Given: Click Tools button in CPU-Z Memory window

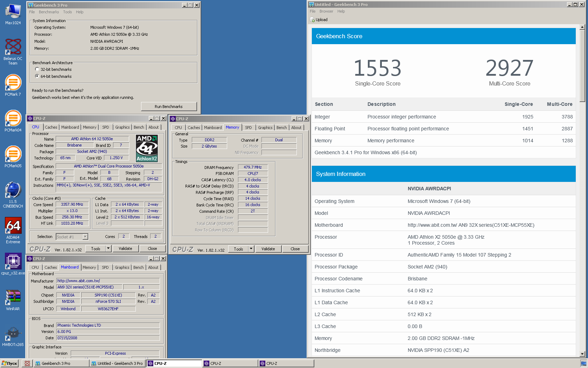Looking at the screenshot, I should coord(238,249).
